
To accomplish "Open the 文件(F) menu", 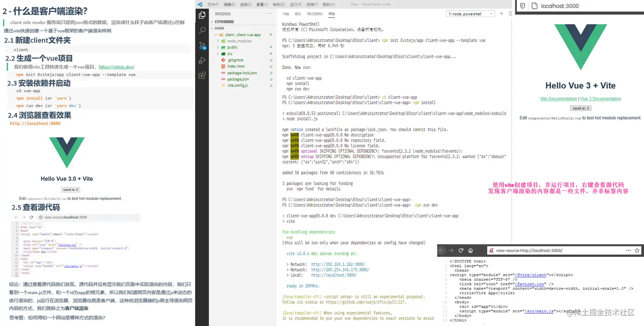I will (213, 4).
